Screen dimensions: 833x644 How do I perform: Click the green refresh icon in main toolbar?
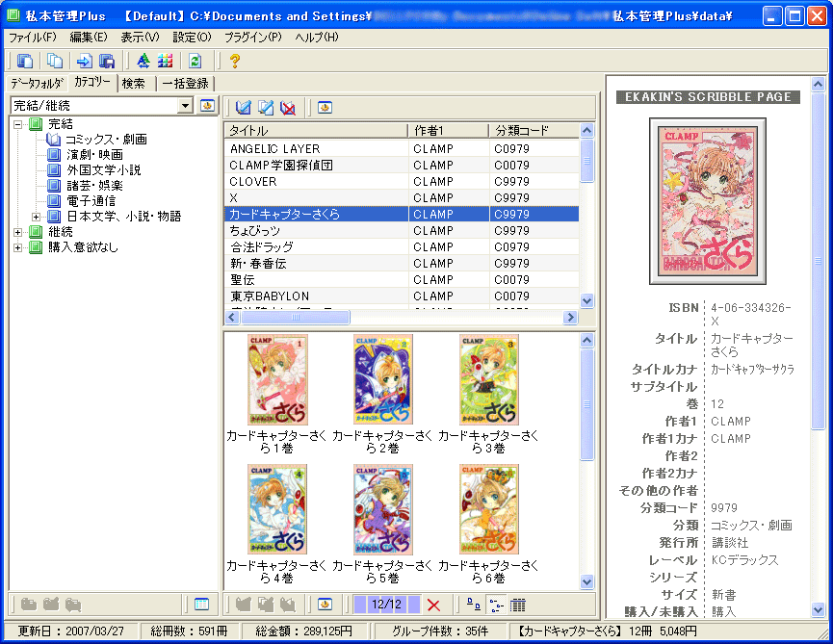click(195, 62)
